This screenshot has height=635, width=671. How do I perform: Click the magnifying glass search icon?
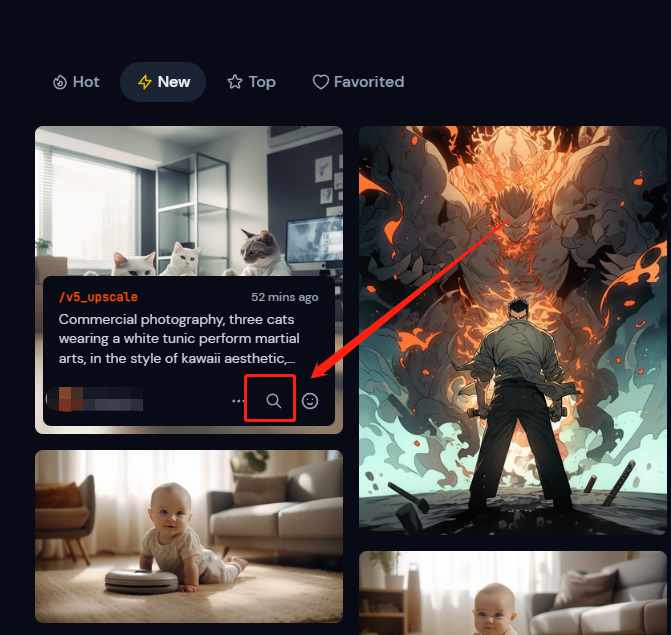(273, 401)
